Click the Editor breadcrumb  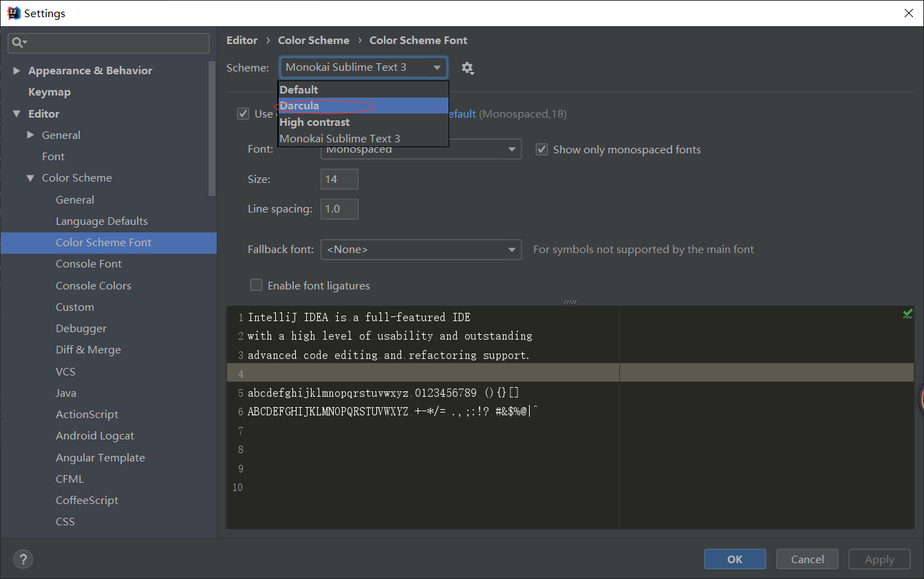[x=242, y=40]
